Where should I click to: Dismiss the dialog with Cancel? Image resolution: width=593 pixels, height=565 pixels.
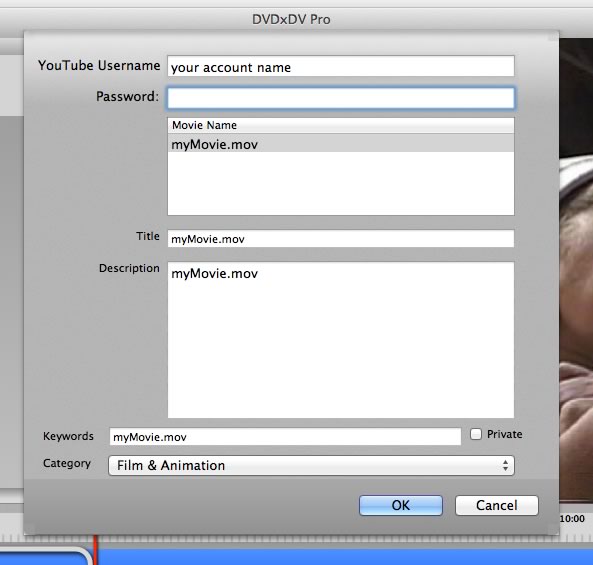click(x=497, y=505)
